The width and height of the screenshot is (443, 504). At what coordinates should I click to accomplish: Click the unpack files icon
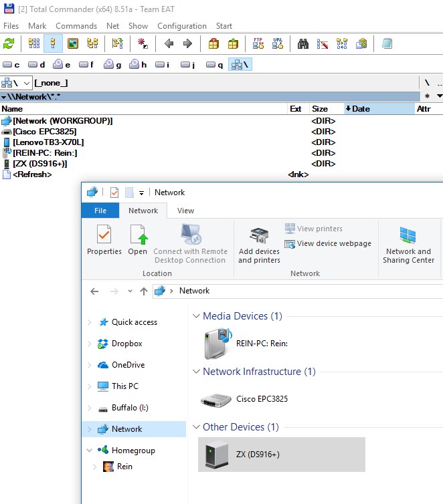(233, 43)
